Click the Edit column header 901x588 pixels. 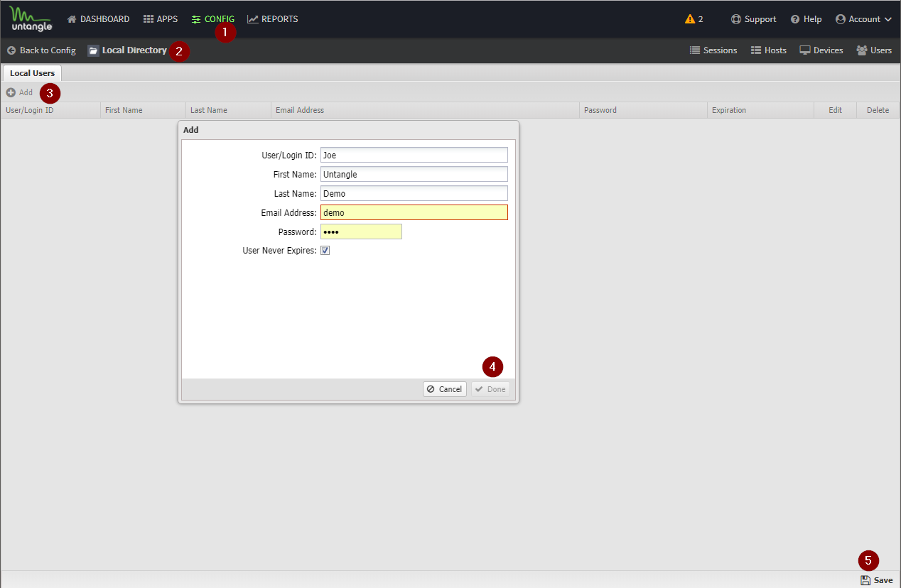835,110
